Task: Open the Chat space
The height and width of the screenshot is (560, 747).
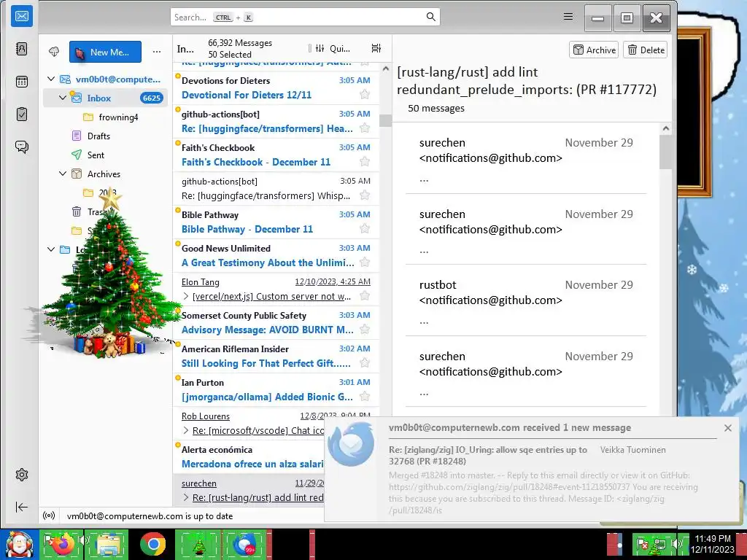Action: tap(22, 147)
